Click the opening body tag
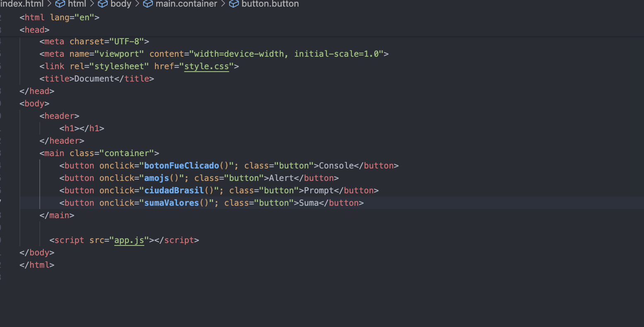The width and height of the screenshot is (644, 327). pyautogui.click(x=34, y=103)
